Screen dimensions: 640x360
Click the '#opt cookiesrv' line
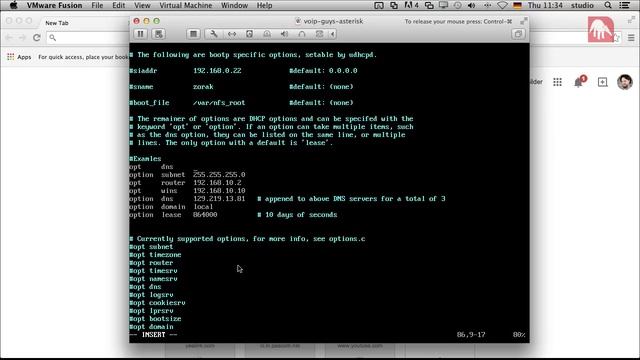[157, 303]
